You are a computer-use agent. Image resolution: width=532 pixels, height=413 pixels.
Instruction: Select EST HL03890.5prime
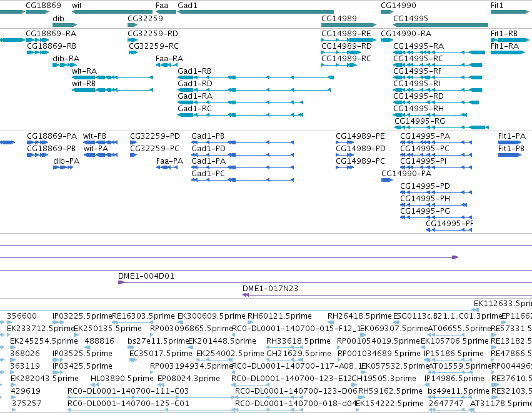94,384
